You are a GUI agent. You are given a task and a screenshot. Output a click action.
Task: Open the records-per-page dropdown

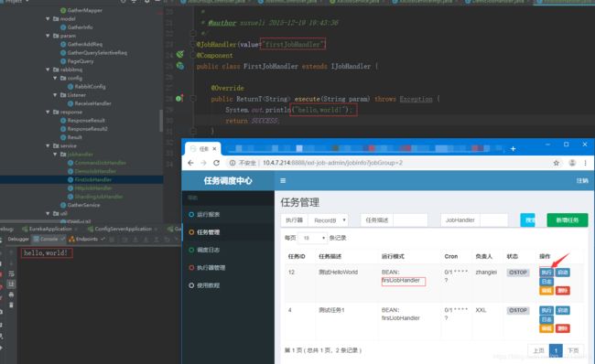tap(313, 238)
